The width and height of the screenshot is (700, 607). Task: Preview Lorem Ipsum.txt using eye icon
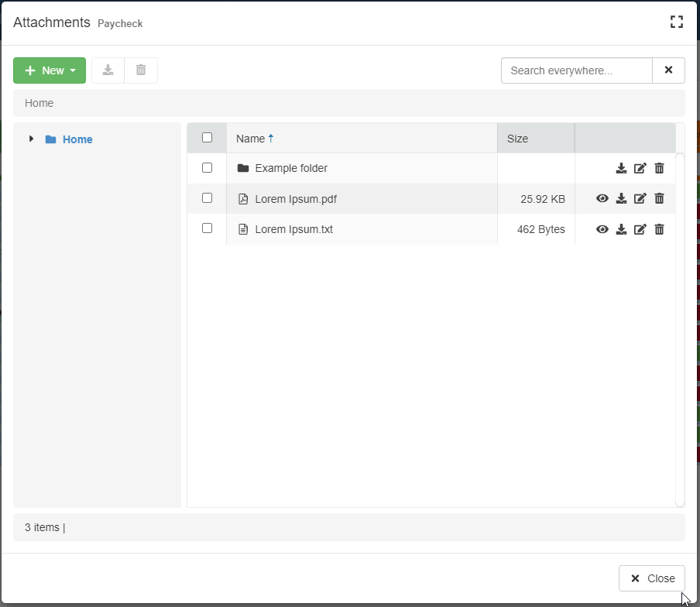(602, 229)
